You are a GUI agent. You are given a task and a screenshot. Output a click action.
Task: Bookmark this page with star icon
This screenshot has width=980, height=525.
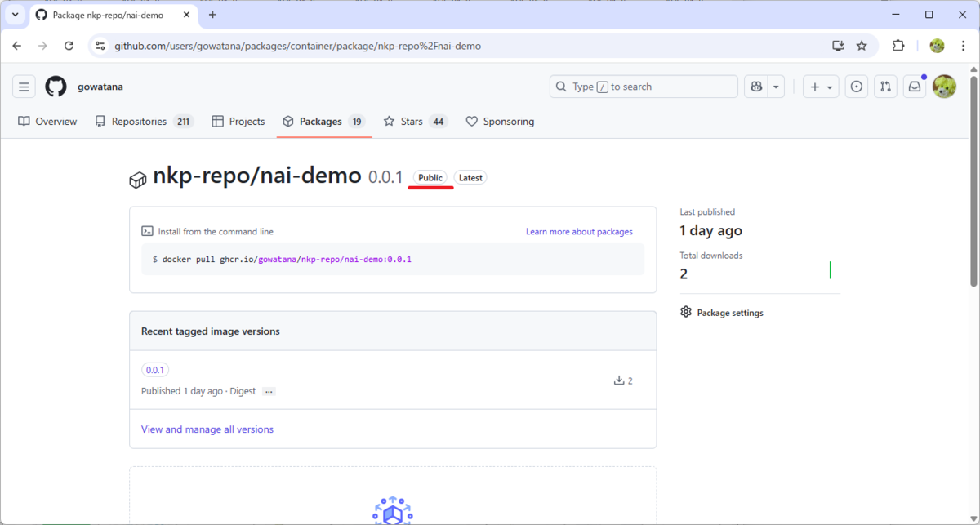click(862, 46)
